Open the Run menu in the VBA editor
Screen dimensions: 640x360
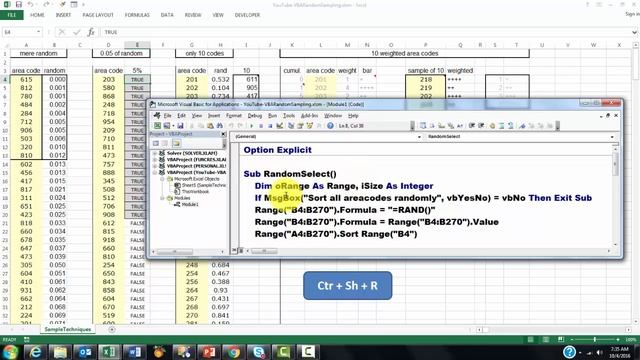[x=272, y=116]
